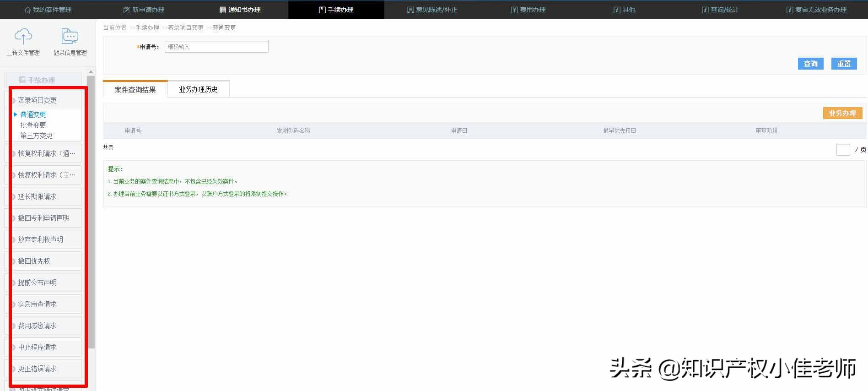The width and height of the screenshot is (868, 391).
Task: Click the orange 业务办理 button
Action: pos(842,113)
